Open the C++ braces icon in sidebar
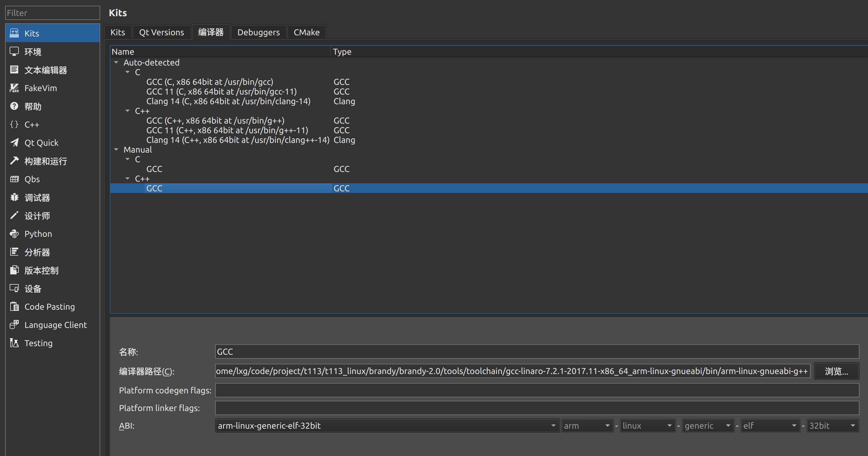 tap(14, 124)
